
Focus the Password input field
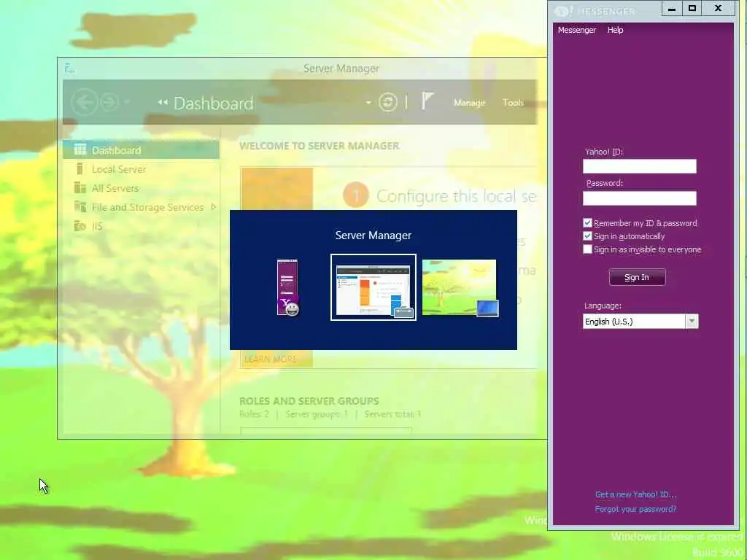(x=639, y=198)
